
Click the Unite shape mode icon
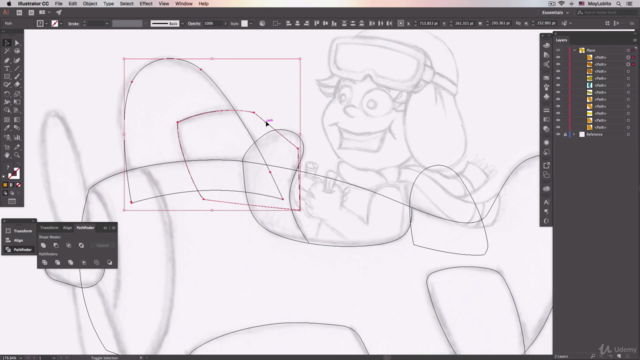43,245
